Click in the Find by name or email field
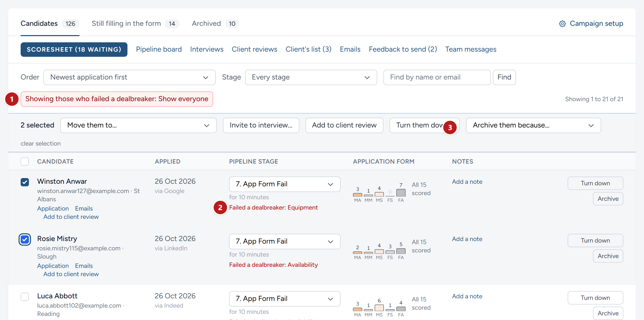Viewport: 644px width, 320px height. 437,77
